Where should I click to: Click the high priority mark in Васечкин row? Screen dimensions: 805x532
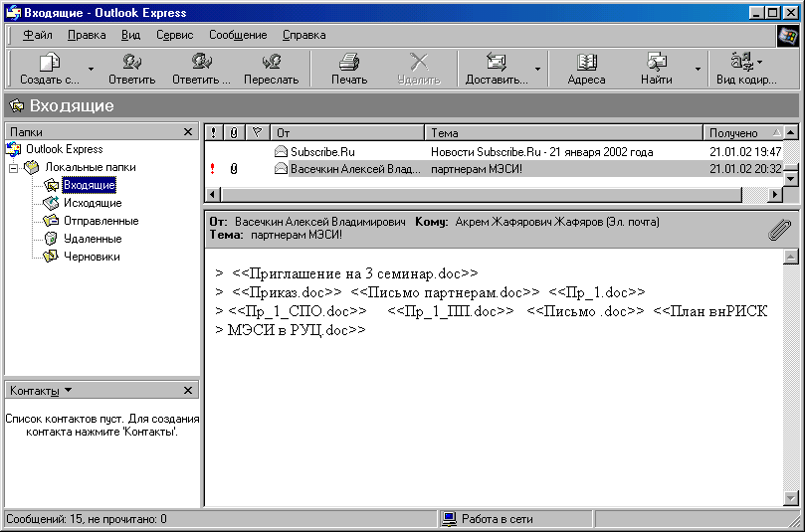212,169
